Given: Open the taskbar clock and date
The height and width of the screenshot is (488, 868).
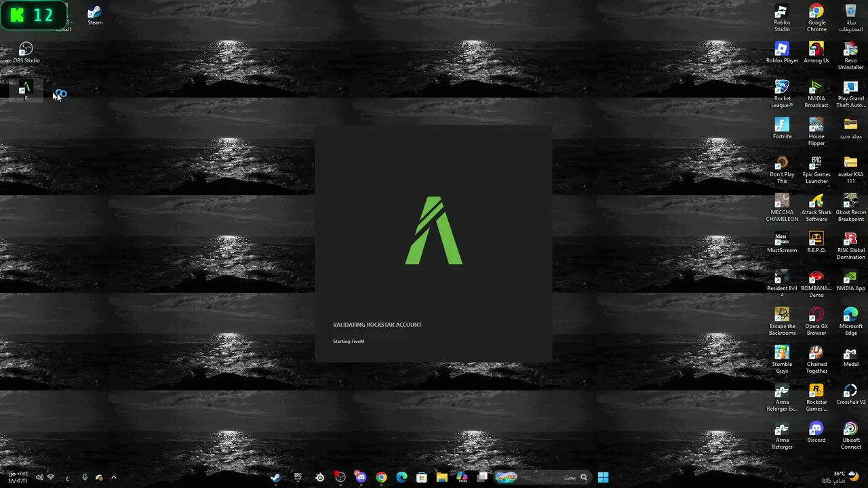Looking at the screenshot, I should point(18,478).
